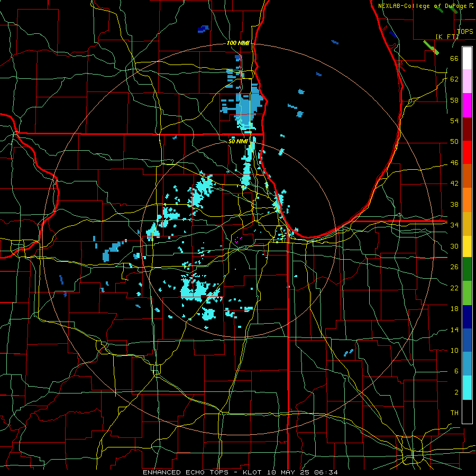Click the light blue 14 kft swatch
476x476 pixels.
[x=467, y=364]
